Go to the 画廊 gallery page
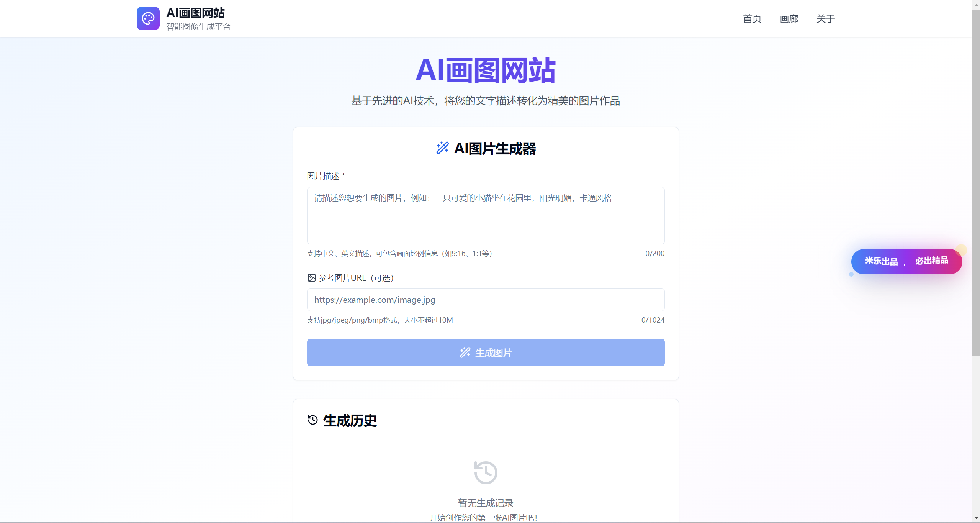The image size is (980, 523). tap(789, 19)
